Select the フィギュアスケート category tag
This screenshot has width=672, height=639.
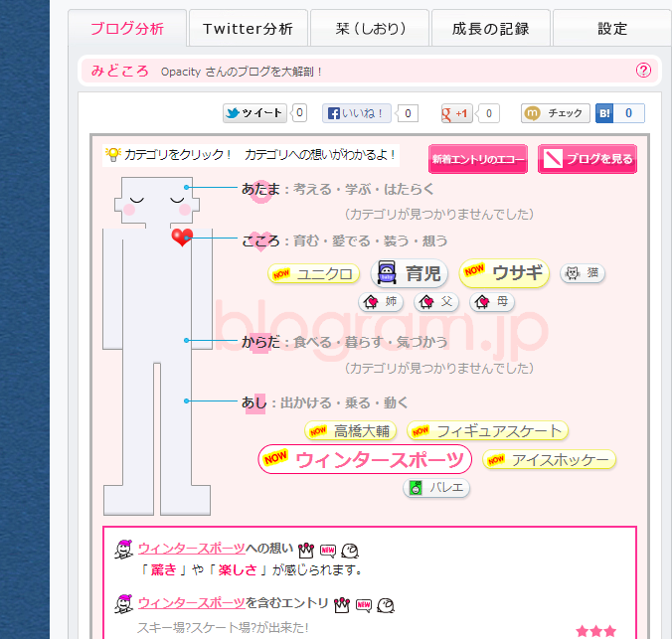[x=488, y=430]
